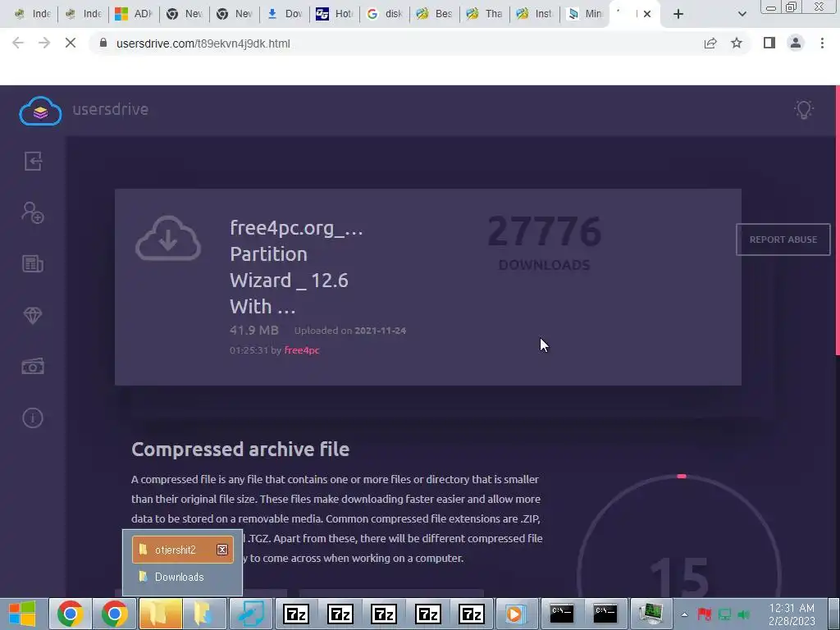Stop loading the page
The height and width of the screenshot is (630, 840).
point(71,43)
